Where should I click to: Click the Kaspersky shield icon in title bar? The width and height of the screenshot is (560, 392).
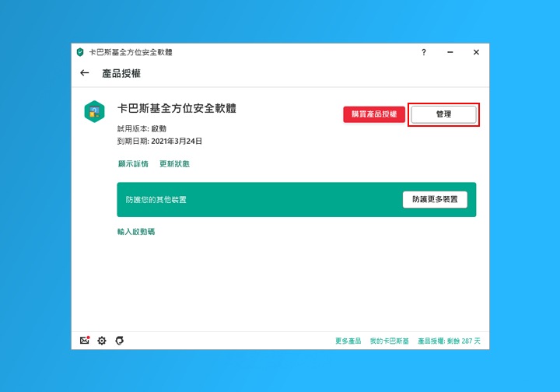(x=80, y=52)
